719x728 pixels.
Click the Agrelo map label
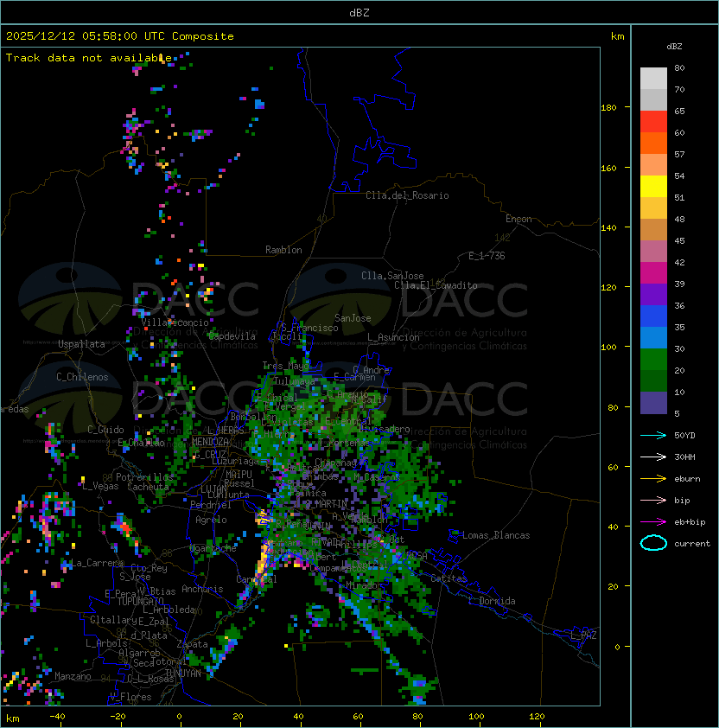click(211, 520)
